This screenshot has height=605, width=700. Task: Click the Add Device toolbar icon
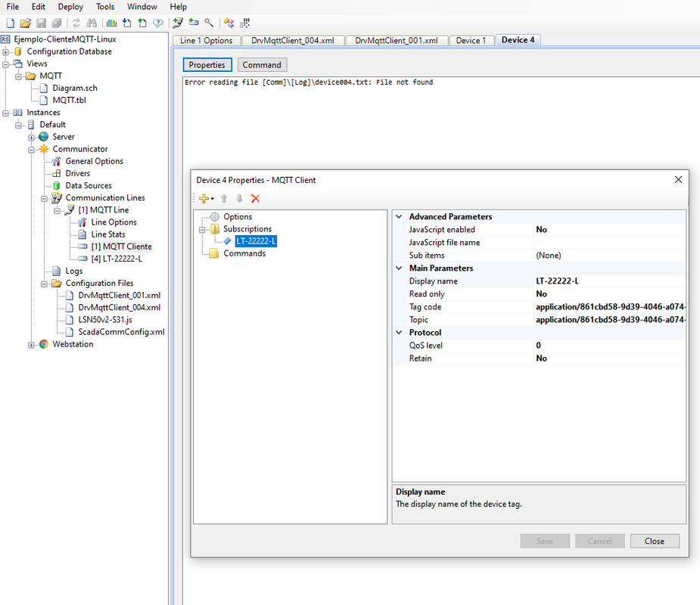pos(193,23)
